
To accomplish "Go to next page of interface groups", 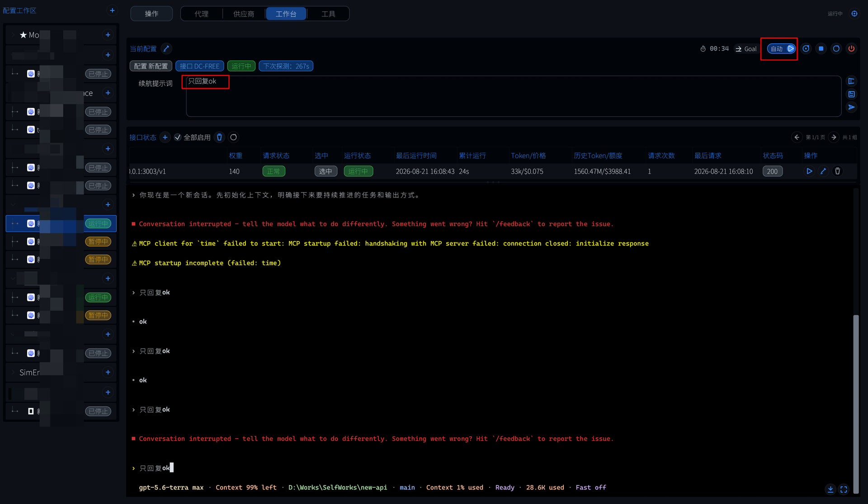I will 834,137.
